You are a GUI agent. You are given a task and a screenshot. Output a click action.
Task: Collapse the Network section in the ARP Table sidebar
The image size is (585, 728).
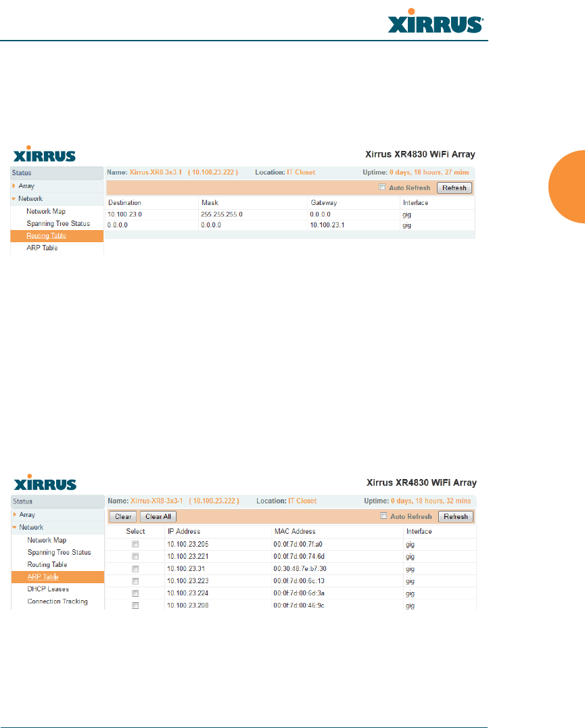pos(15,528)
